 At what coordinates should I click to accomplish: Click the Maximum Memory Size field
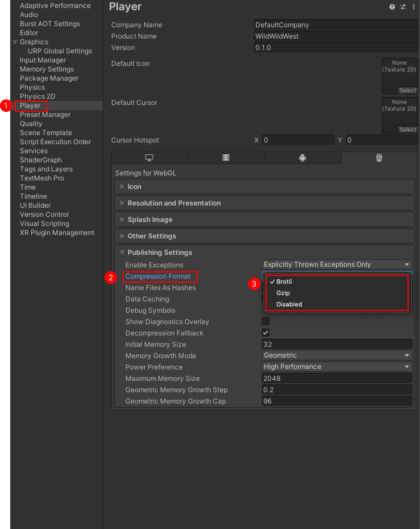pos(337,378)
